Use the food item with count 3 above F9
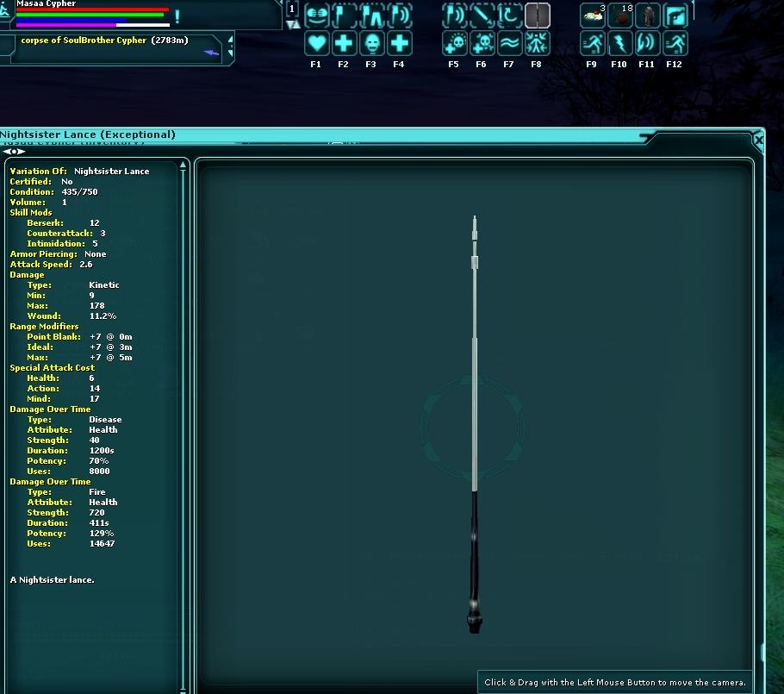Viewport: 784px width, 694px height. tap(593, 16)
